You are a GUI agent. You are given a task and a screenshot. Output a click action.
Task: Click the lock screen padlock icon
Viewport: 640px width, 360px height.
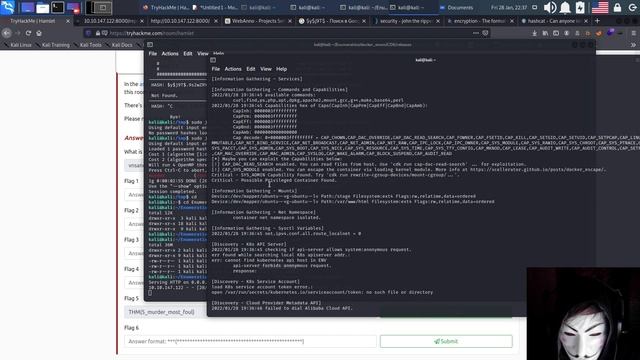coord(617,7)
